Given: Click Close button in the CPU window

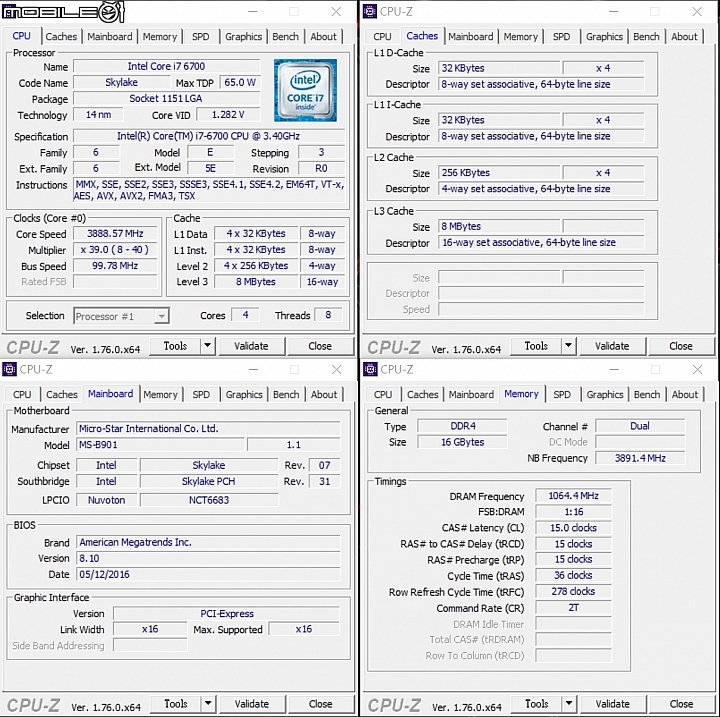Looking at the screenshot, I should point(320,346).
